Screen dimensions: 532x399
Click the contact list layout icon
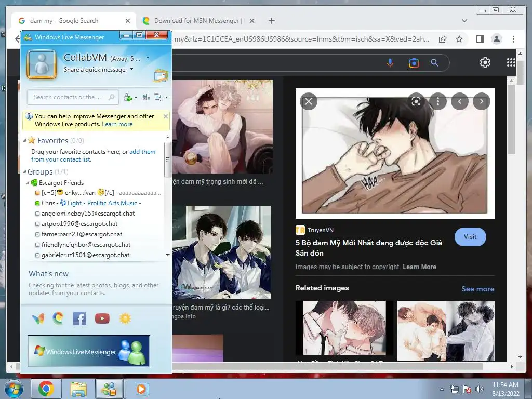(x=146, y=97)
